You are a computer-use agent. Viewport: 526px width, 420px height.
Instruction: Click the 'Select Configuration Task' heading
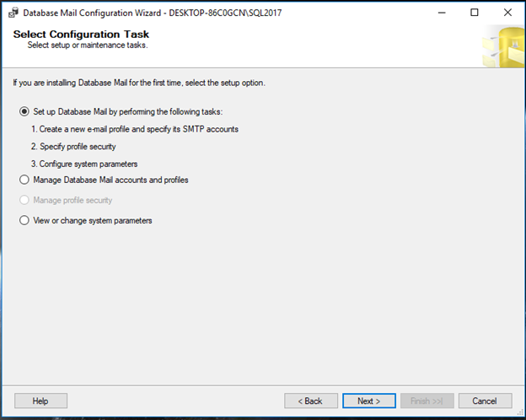(x=81, y=35)
